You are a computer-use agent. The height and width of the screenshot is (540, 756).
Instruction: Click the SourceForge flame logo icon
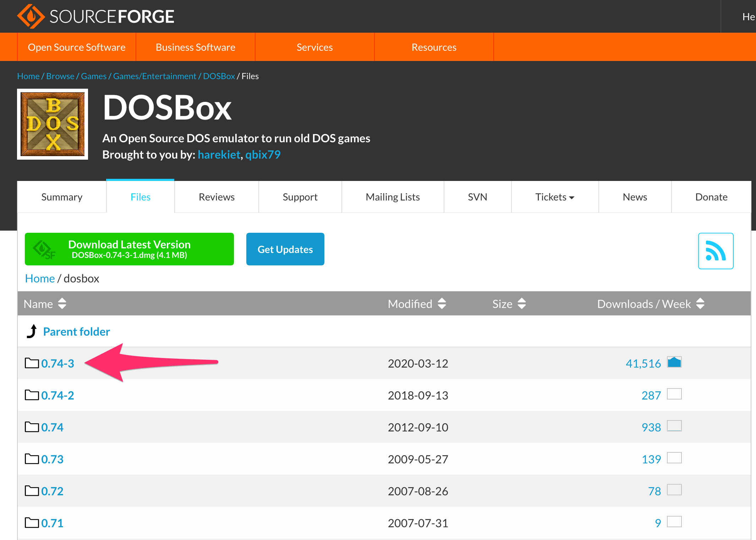tap(31, 16)
